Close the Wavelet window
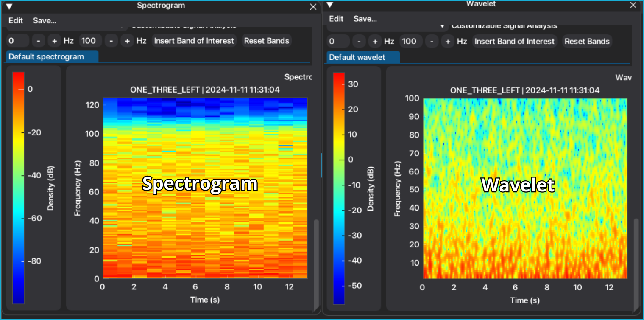This screenshot has height=320, width=644. (x=633, y=5)
